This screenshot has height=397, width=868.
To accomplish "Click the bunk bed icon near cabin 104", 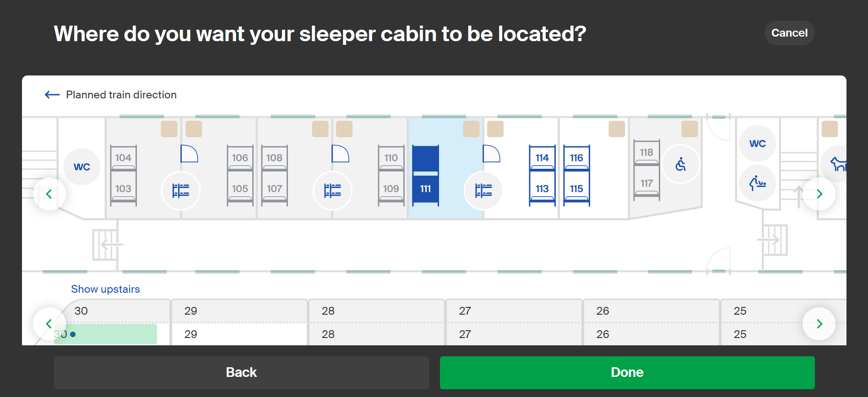I will [x=181, y=191].
